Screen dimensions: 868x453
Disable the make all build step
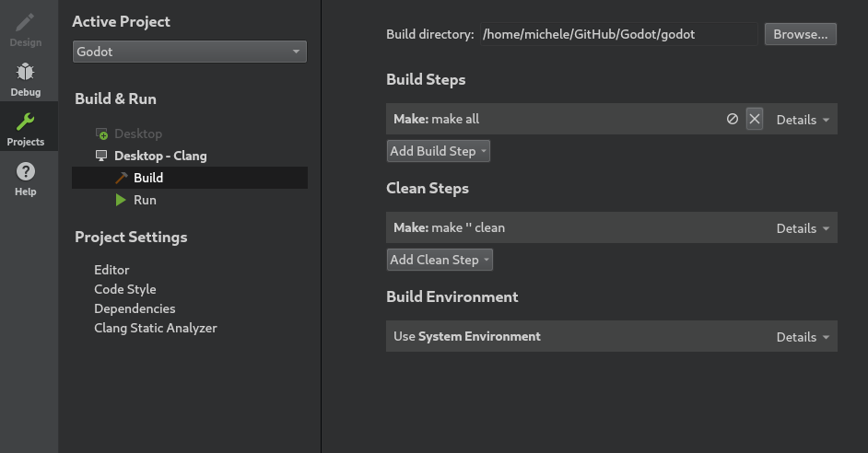click(732, 119)
